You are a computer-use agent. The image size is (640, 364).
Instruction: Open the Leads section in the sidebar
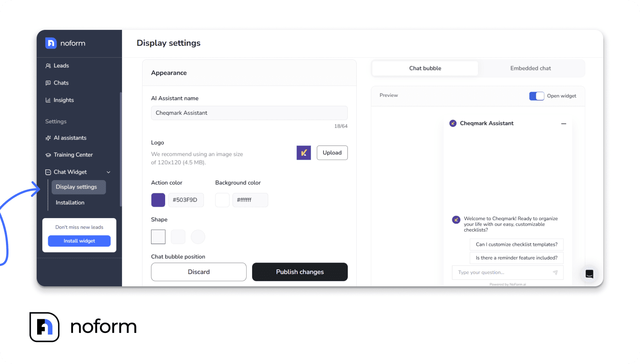(x=61, y=65)
